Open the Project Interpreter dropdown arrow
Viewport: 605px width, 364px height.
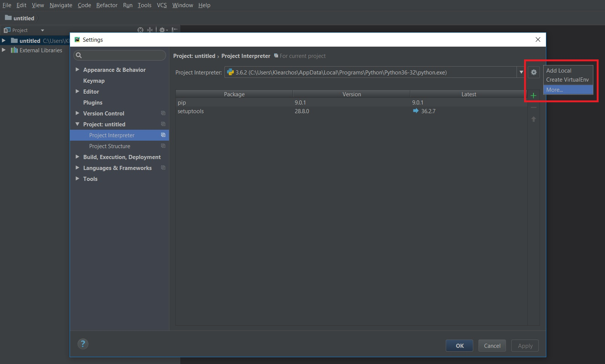point(521,72)
